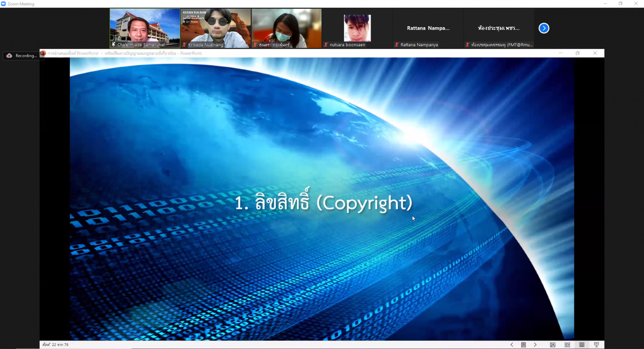Click the PowerPoint window title text
This screenshot has width=644, height=349.
pyautogui.click(x=124, y=53)
